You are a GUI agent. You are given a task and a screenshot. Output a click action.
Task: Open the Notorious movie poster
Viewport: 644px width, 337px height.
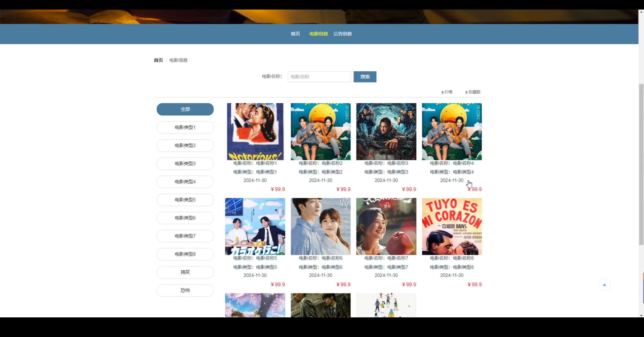point(255,131)
